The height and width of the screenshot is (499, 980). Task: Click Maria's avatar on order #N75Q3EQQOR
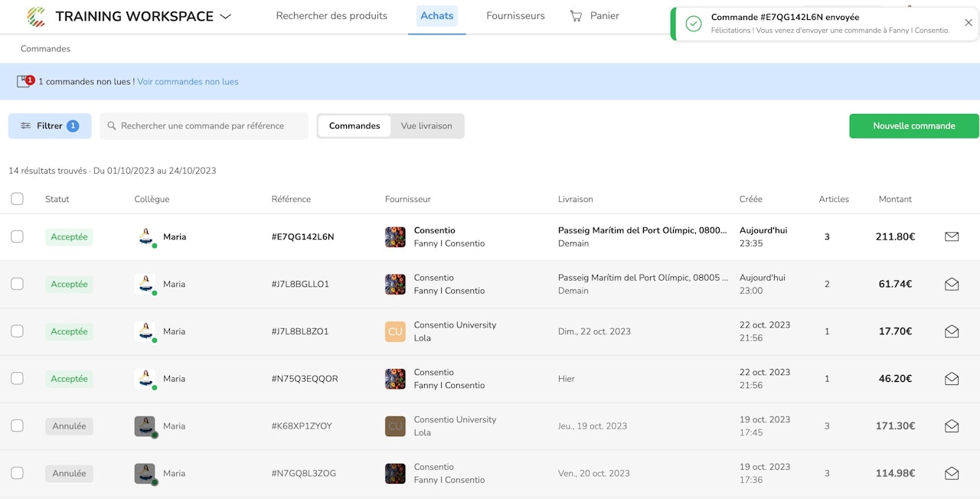145,379
